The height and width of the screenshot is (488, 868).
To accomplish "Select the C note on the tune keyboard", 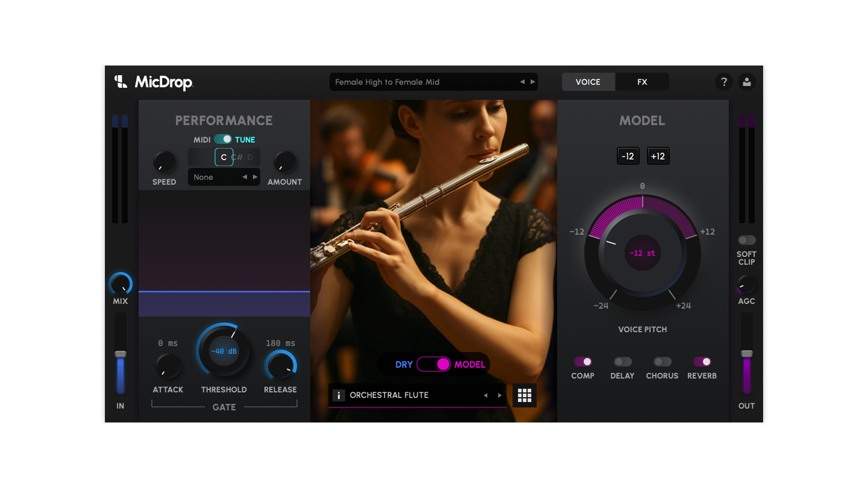I will (x=223, y=157).
